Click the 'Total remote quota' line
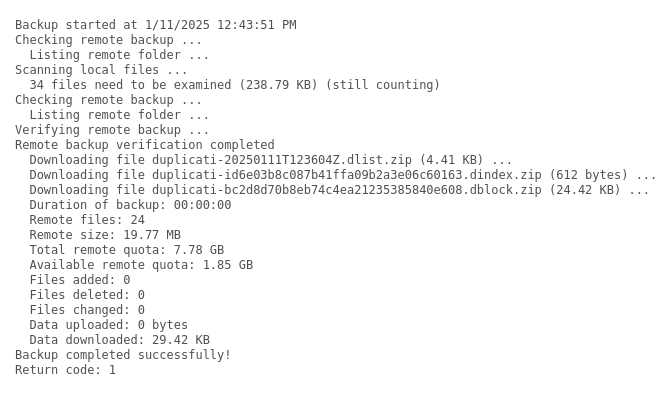 (127, 250)
